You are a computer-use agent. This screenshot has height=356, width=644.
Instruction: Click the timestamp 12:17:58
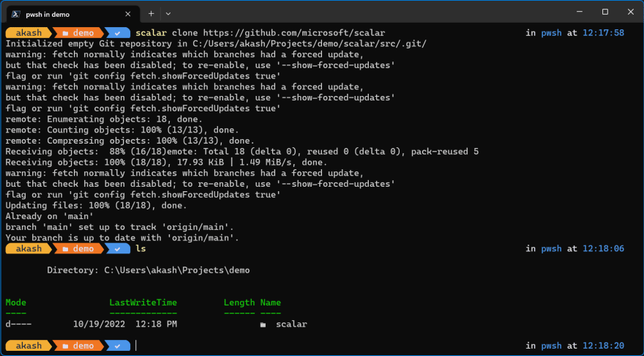pyautogui.click(x=603, y=33)
